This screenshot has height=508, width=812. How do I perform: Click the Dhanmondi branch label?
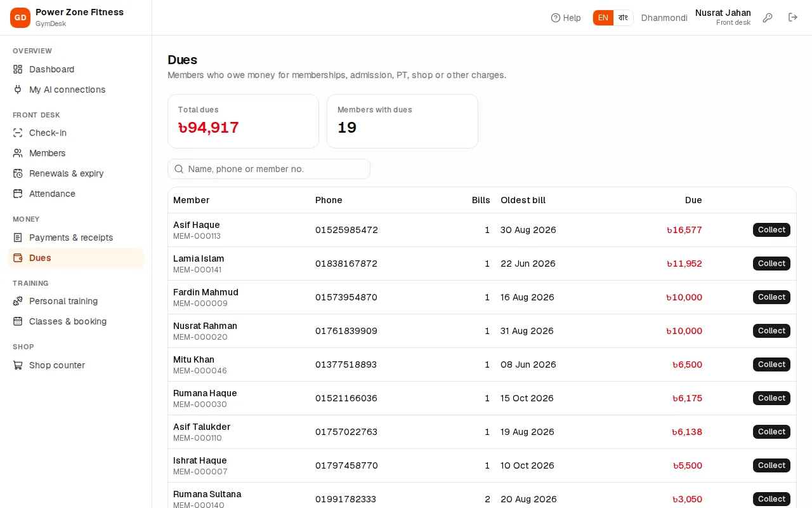(x=664, y=18)
